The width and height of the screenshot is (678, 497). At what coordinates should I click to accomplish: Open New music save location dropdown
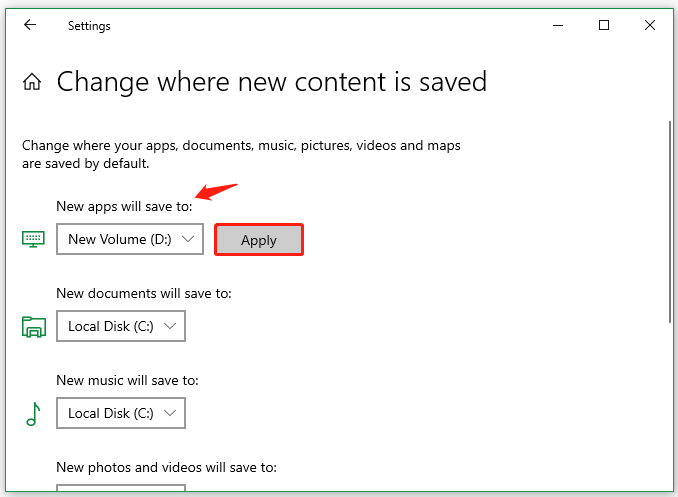tap(121, 413)
